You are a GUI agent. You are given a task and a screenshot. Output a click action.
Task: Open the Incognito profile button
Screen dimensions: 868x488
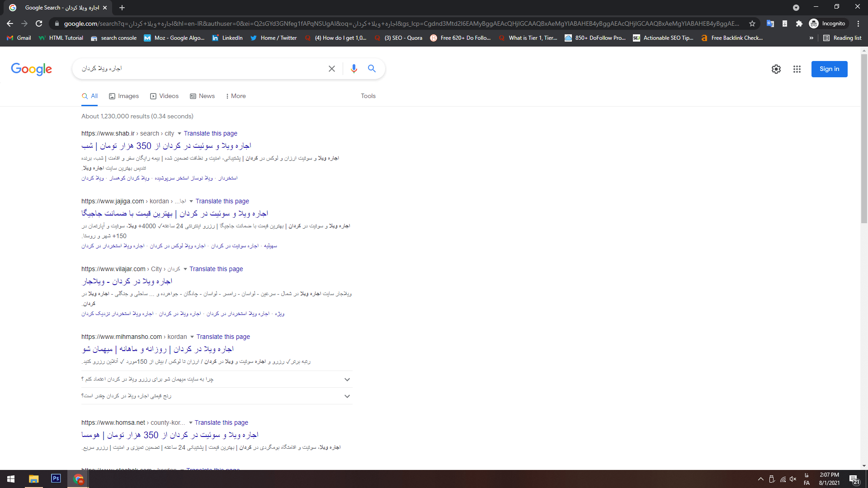pos(827,23)
